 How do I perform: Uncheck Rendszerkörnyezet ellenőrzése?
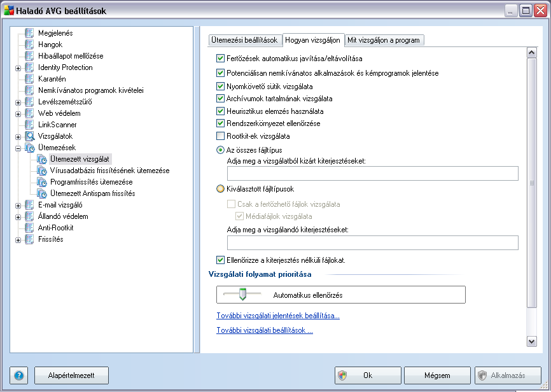click(x=220, y=123)
